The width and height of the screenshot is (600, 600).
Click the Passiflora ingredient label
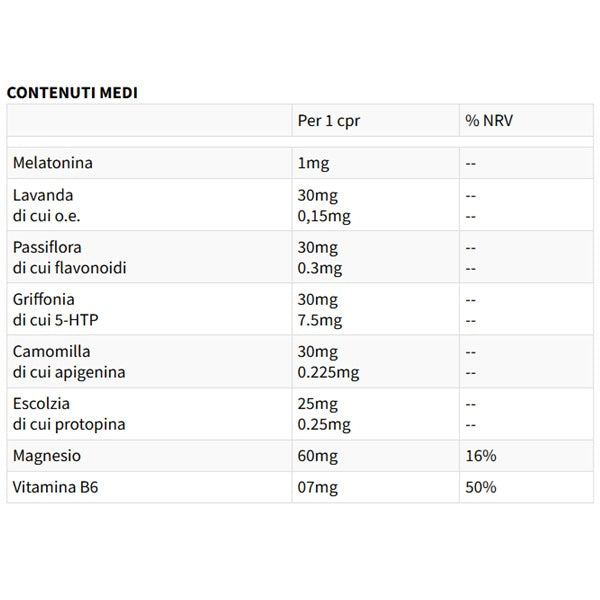click(x=47, y=247)
